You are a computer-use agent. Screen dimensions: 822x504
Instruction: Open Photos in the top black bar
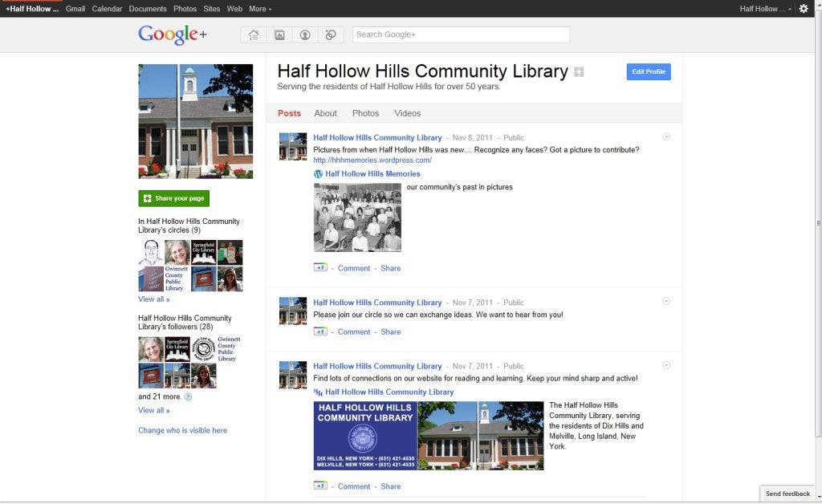(x=185, y=9)
